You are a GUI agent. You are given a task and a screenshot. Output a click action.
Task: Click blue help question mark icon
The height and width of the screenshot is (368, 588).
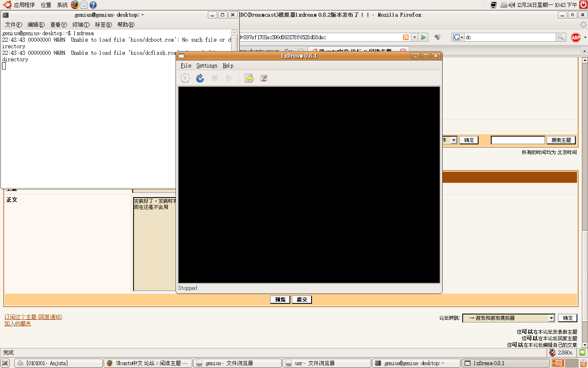(x=93, y=5)
